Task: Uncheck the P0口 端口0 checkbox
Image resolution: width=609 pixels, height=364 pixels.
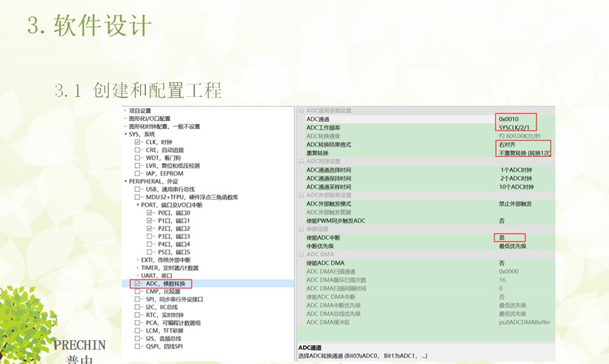Action: tap(149, 213)
